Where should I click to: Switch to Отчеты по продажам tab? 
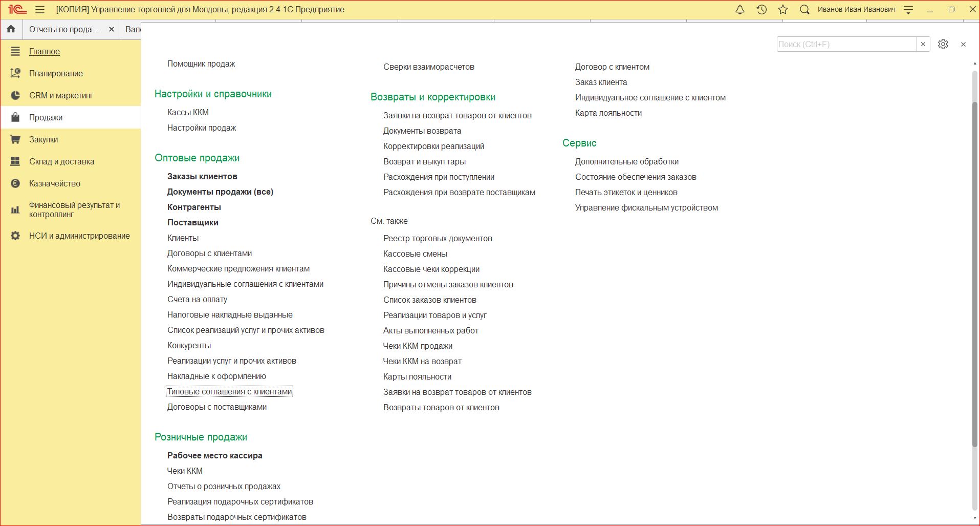click(64, 29)
